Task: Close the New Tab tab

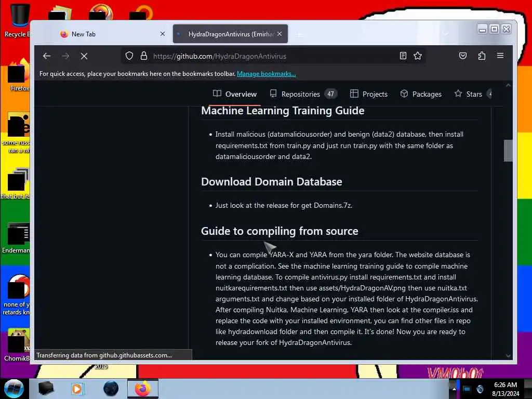Action: [x=163, y=34]
